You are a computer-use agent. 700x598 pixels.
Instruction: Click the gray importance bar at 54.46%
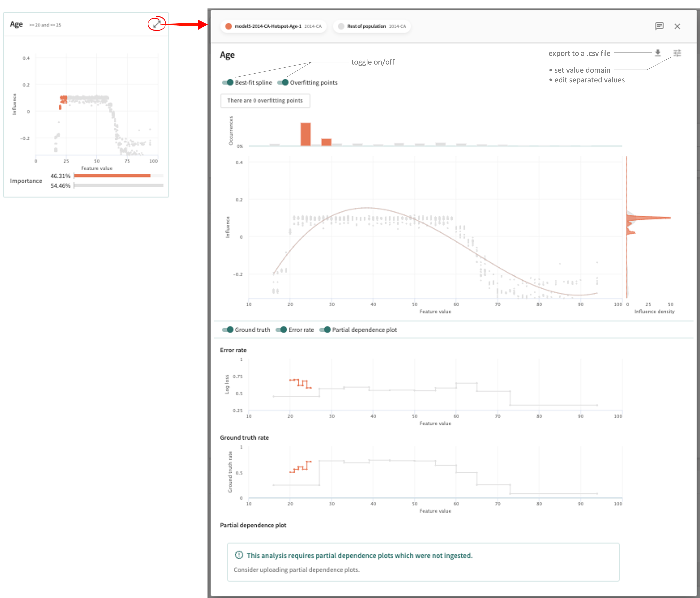point(119,185)
